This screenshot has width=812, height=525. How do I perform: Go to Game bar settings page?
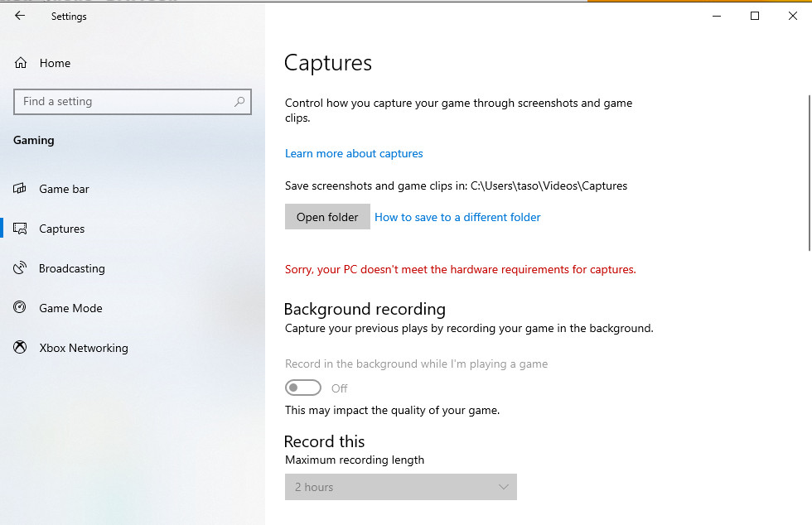pyautogui.click(x=64, y=189)
